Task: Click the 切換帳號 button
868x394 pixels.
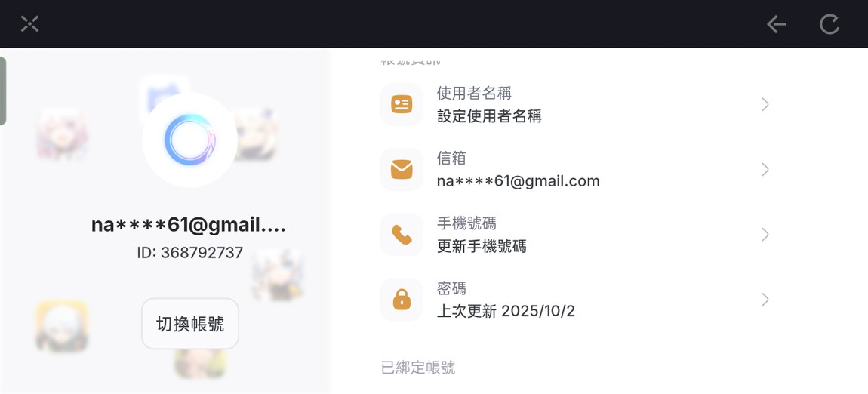Action: pos(190,324)
